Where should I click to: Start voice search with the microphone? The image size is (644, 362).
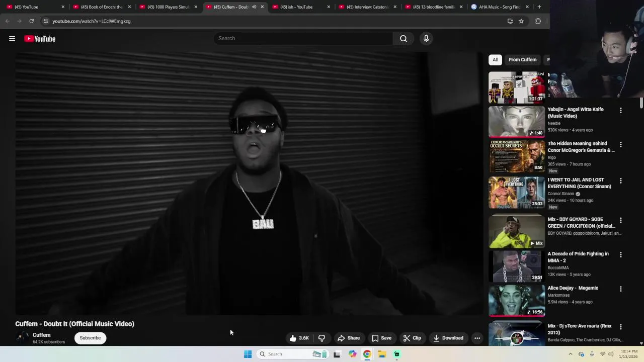click(x=426, y=38)
